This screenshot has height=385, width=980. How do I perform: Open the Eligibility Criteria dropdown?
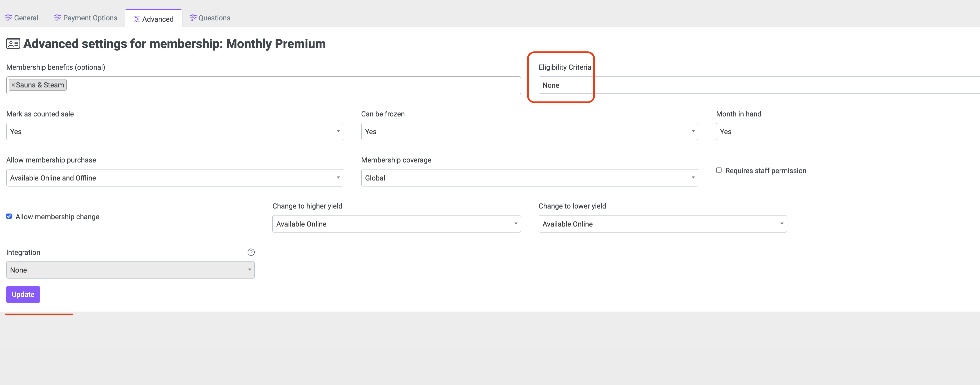pos(759,85)
